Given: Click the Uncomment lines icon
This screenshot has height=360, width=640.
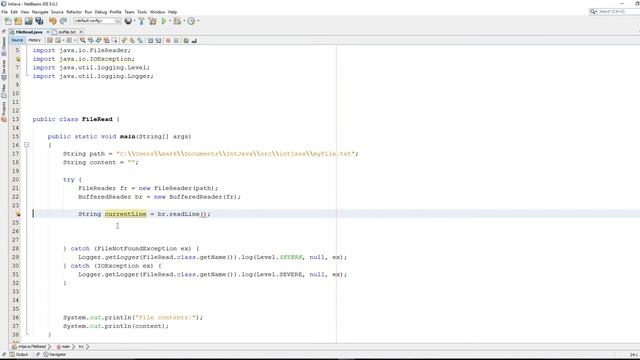Looking at the screenshot, I should (194, 40).
